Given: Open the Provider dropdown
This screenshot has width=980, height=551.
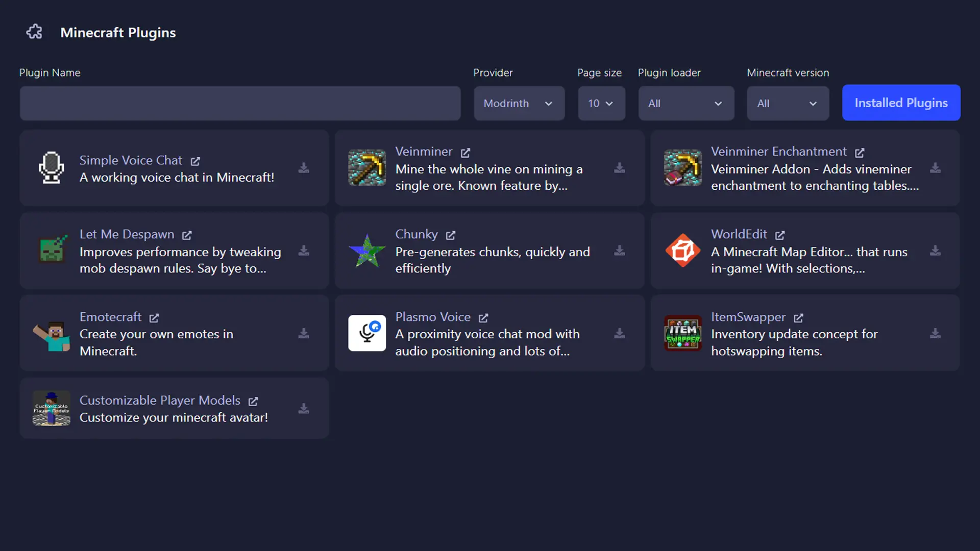Looking at the screenshot, I should pyautogui.click(x=519, y=103).
